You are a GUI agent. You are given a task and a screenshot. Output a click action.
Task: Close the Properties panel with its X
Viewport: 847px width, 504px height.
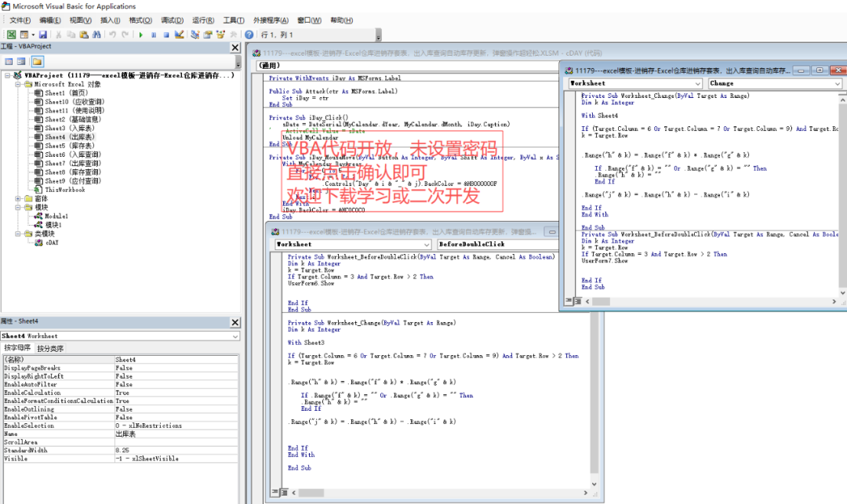234,321
